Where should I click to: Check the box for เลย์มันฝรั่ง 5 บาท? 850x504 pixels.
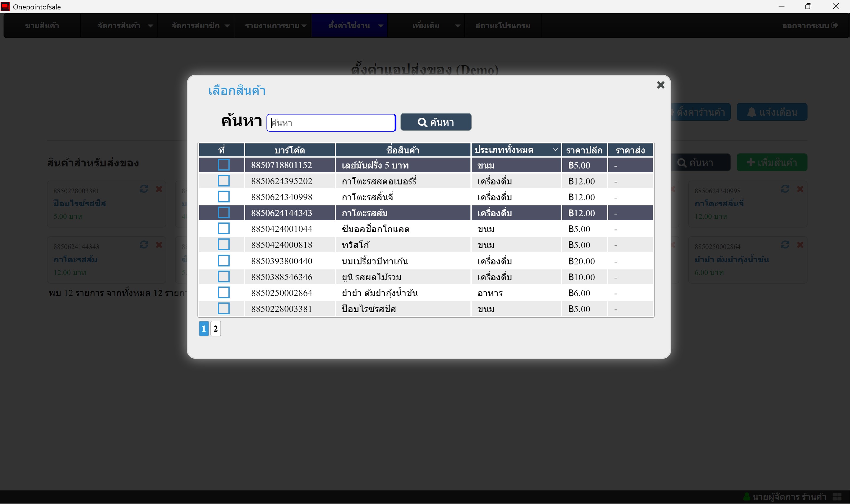pos(223,165)
